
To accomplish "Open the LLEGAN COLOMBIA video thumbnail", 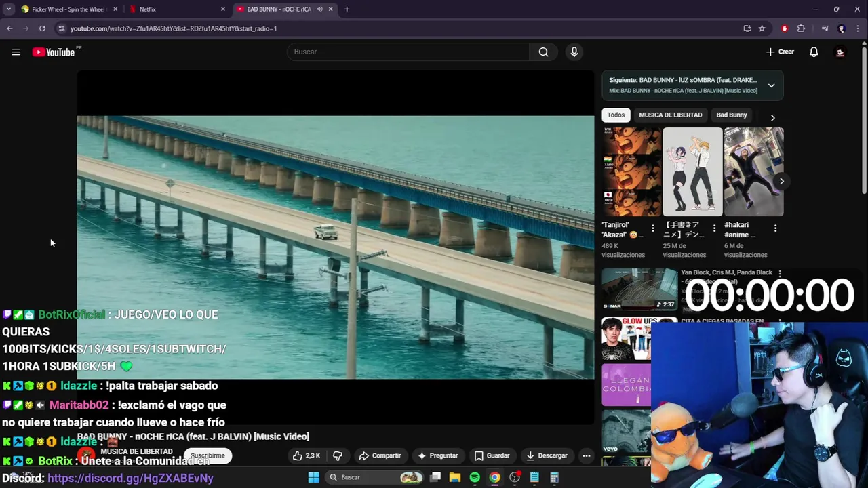I will click(x=627, y=385).
